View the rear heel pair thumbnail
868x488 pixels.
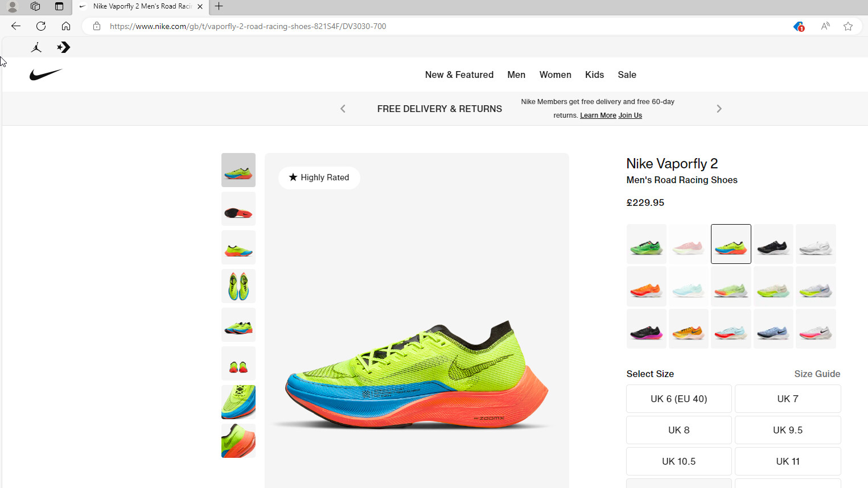tap(238, 363)
